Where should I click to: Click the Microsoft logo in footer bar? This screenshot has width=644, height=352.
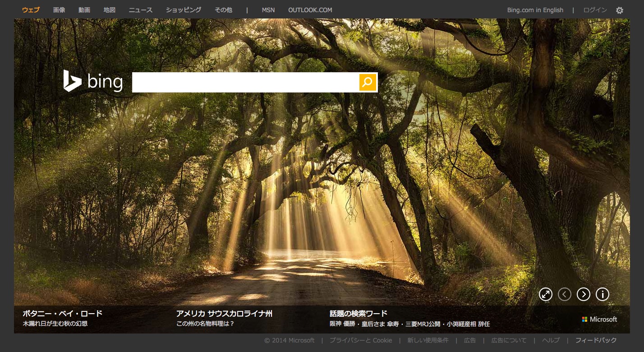(x=599, y=319)
